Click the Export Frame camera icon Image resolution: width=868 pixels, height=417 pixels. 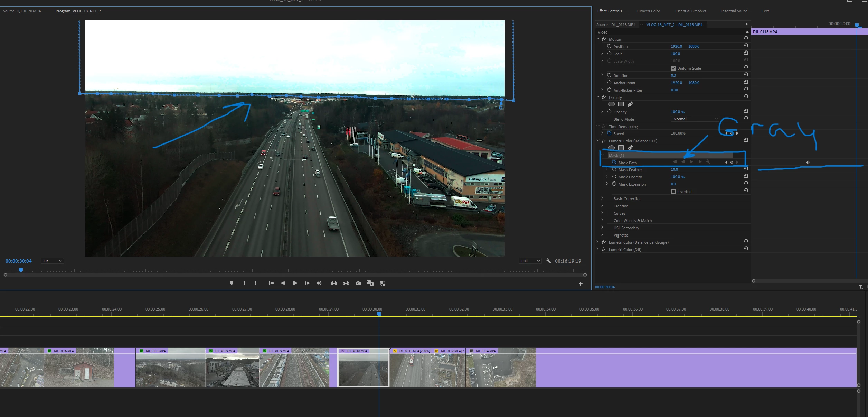pos(358,283)
